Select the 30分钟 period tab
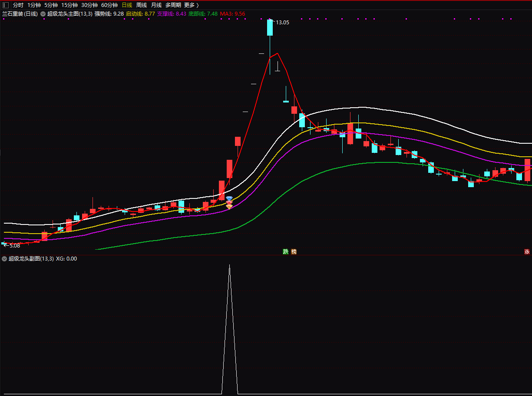The width and height of the screenshot is (532, 396). pyautogui.click(x=89, y=5)
